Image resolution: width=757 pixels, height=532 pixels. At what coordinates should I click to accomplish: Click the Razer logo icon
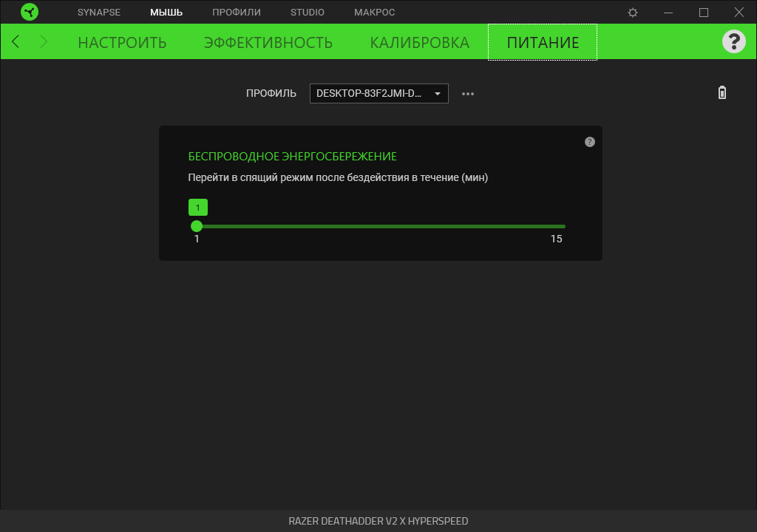tap(30, 12)
